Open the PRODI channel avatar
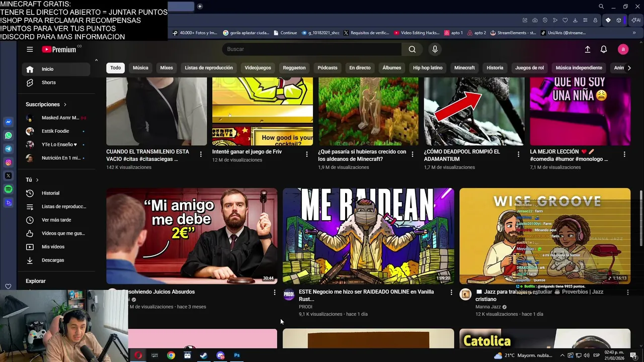The height and width of the screenshot is (362, 644). click(289, 295)
